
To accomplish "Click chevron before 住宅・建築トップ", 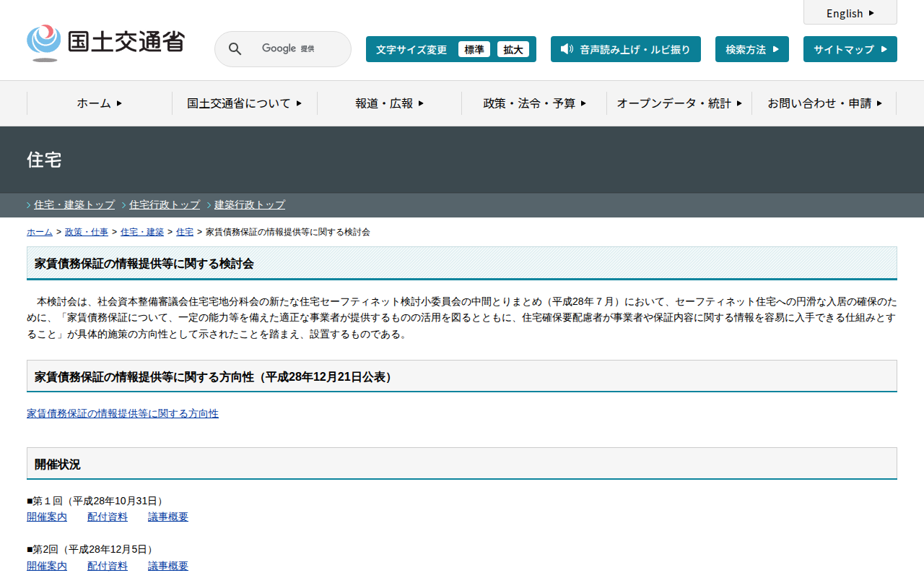I will click(x=29, y=205).
